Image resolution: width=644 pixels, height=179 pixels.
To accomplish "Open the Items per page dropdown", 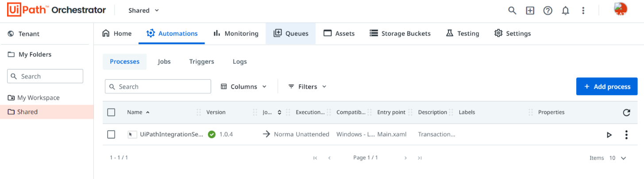I will (618, 158).
